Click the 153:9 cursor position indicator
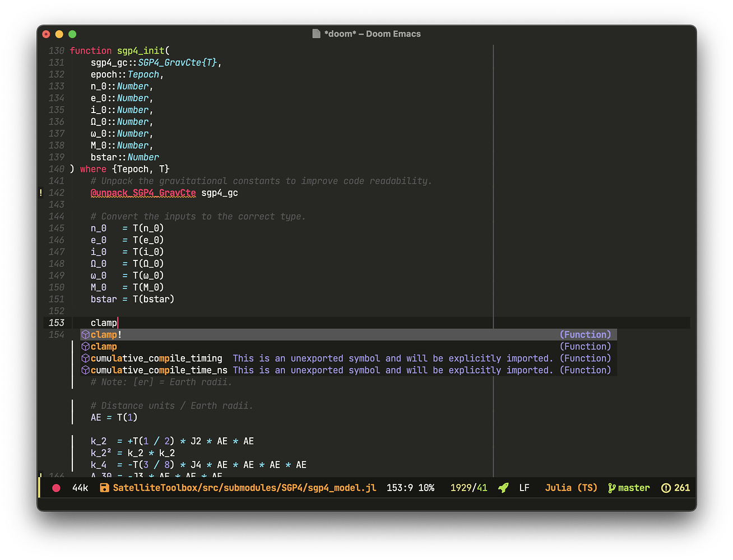This screenshot has width=733, height=560. coord(400,488)
